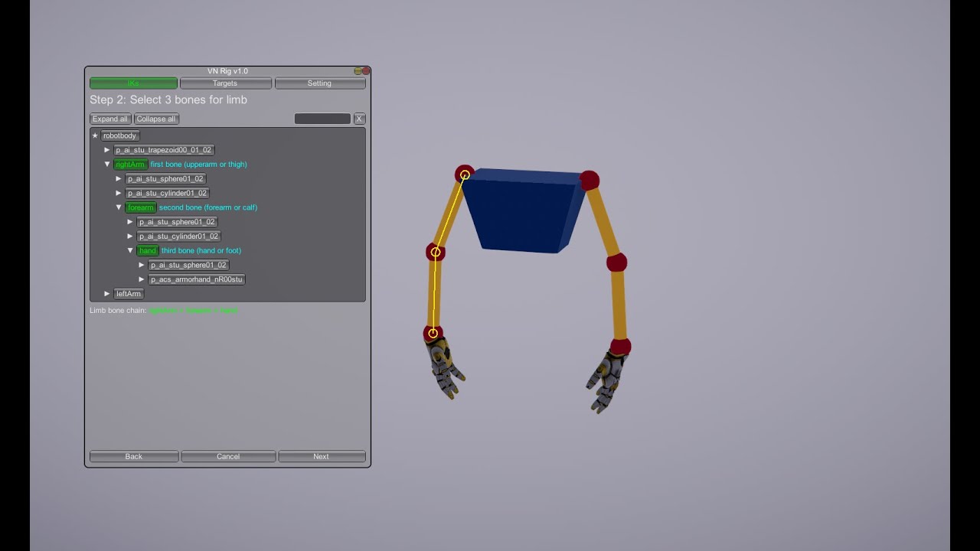980x551 pixels.
Task: Select p_ai_stu_cylinder01_02 directly under rightArm
Action: pos(167,194)
